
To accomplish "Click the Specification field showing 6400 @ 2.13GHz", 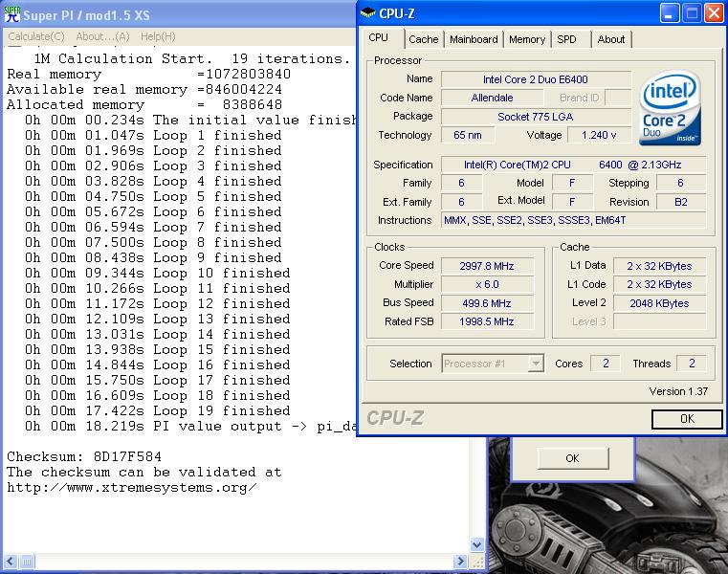I will click(x=573, y=165).
